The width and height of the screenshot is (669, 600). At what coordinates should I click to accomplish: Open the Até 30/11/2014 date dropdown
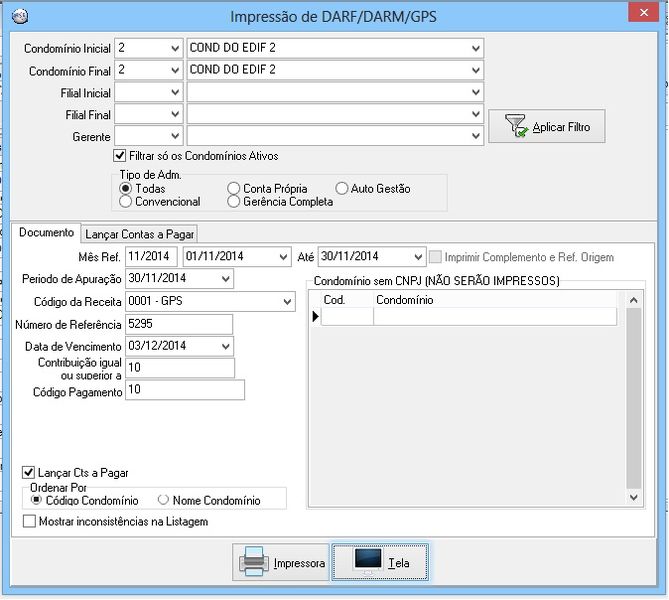418,257
